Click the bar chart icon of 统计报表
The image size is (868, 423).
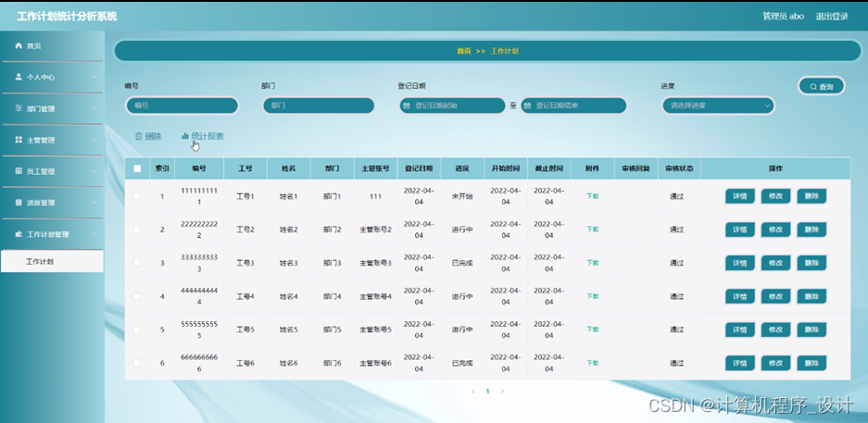(185, 136)
